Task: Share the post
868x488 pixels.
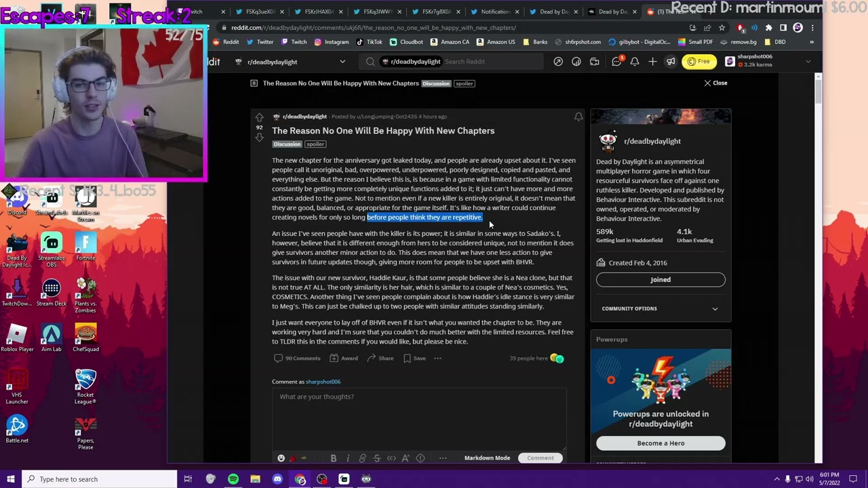Action: [380, 359]
